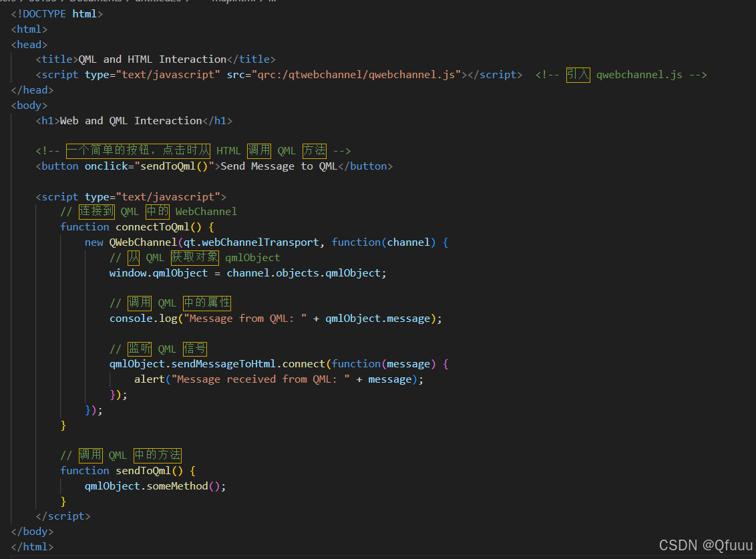Click 'channel.objects.qmlObject;' expression
The height and width of the screenshot is (559, 756).
tap(307, 273)
